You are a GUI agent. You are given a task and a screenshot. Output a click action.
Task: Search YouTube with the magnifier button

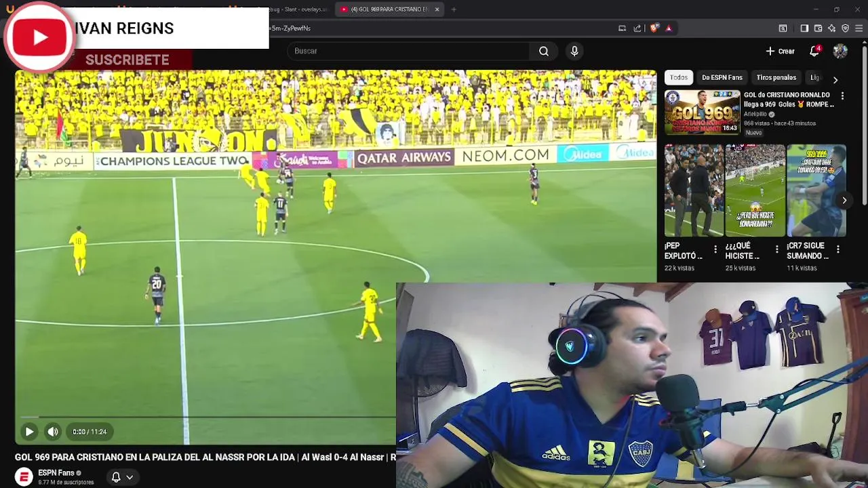(x=544, y=51)
